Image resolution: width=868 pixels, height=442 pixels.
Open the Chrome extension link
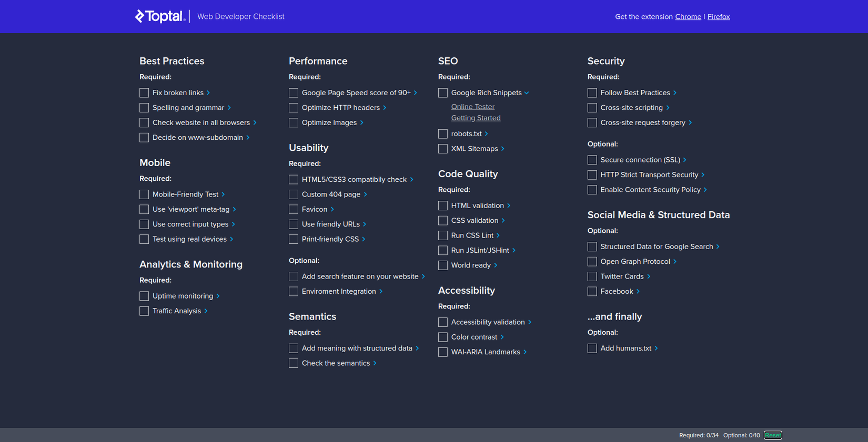(x=688, y=17)
